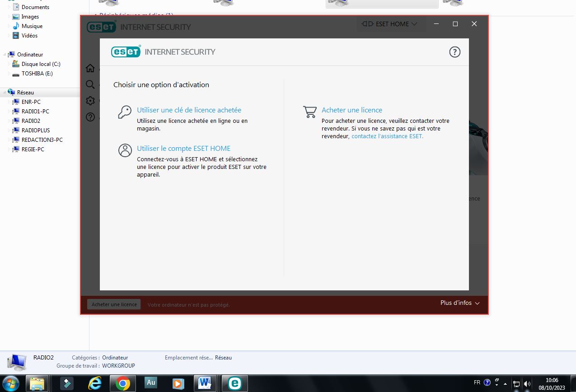The height and width of the screenshot is (392, 576).
Task: Open the help question mark in ESET dialog
Action: tap(454, 52)
